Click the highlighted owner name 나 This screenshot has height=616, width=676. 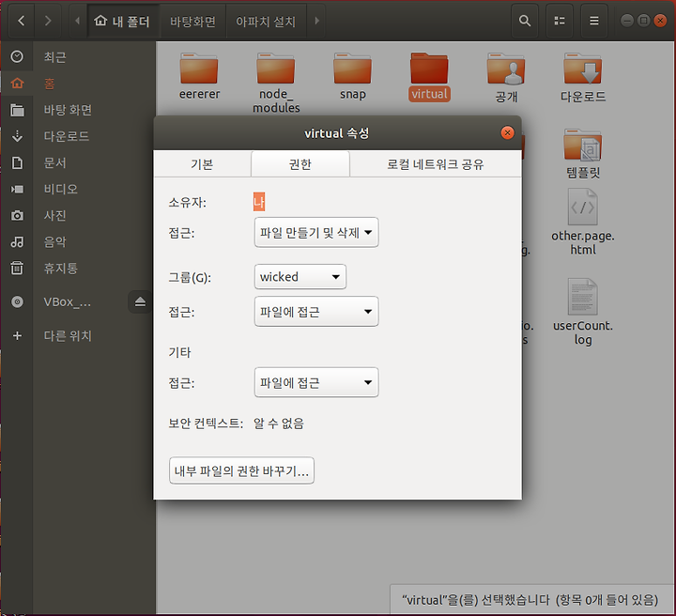259,202
